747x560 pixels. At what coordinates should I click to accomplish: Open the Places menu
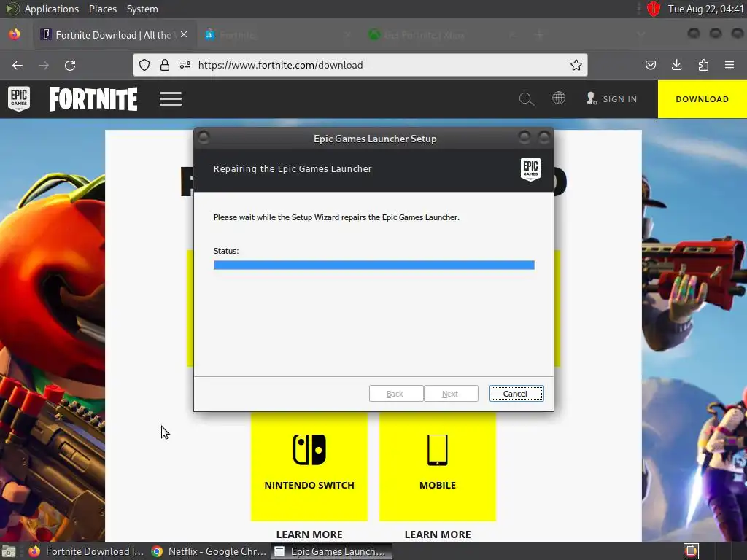[103, 9]
